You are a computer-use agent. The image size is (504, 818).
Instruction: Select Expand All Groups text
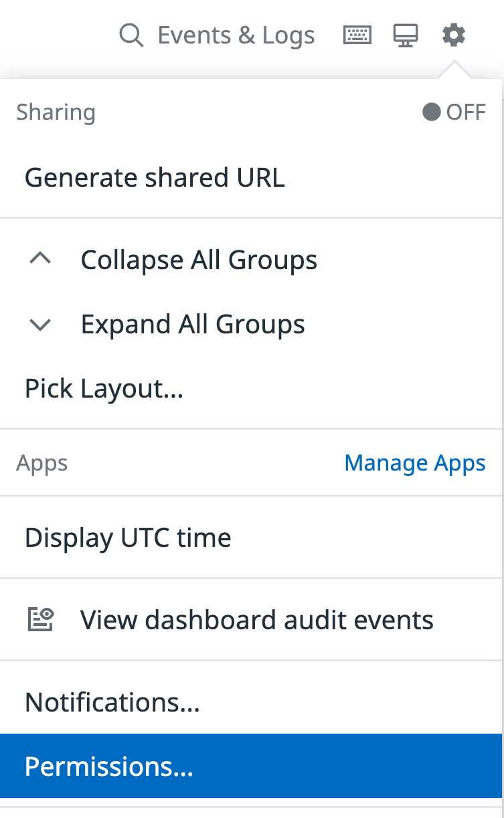click(193, 325)
